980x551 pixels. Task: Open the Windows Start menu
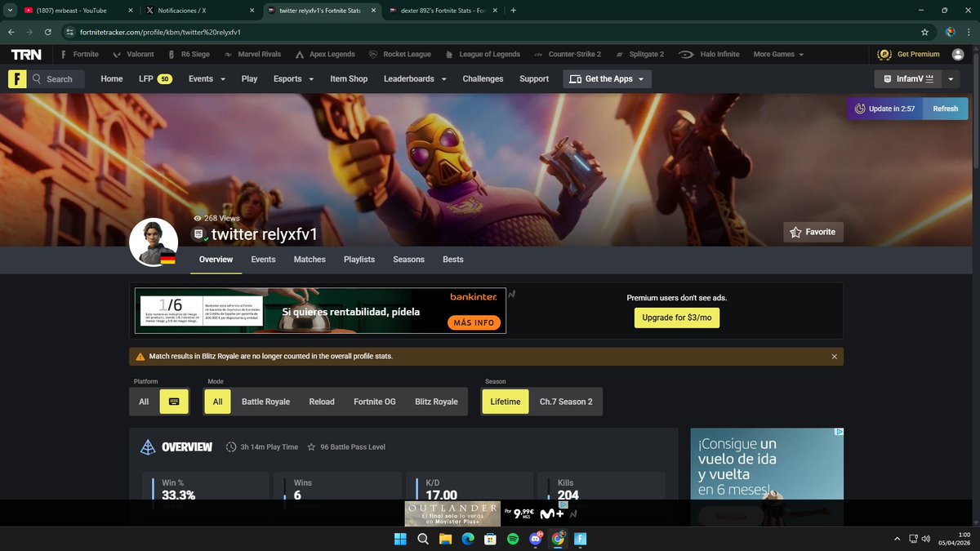[x=400, y=539]
